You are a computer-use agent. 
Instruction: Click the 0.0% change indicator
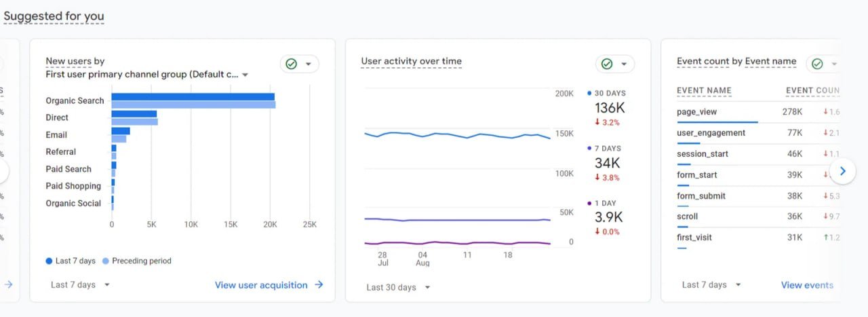point(607,231)
